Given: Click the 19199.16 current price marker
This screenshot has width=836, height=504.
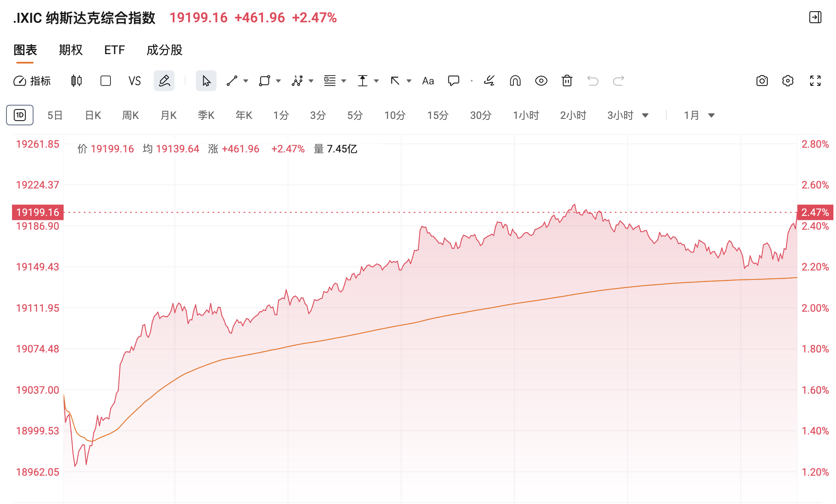Looking at the screenshot, I should point(38,212).
